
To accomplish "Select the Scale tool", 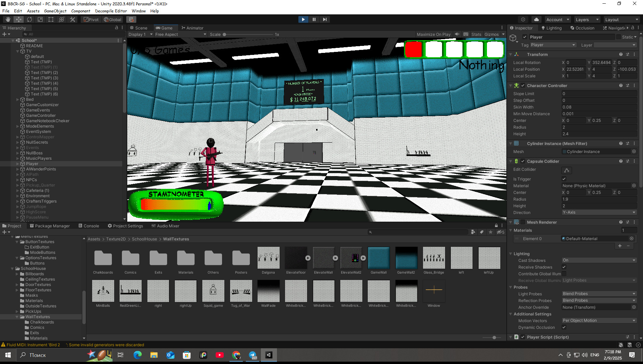I will coord(40,19).
